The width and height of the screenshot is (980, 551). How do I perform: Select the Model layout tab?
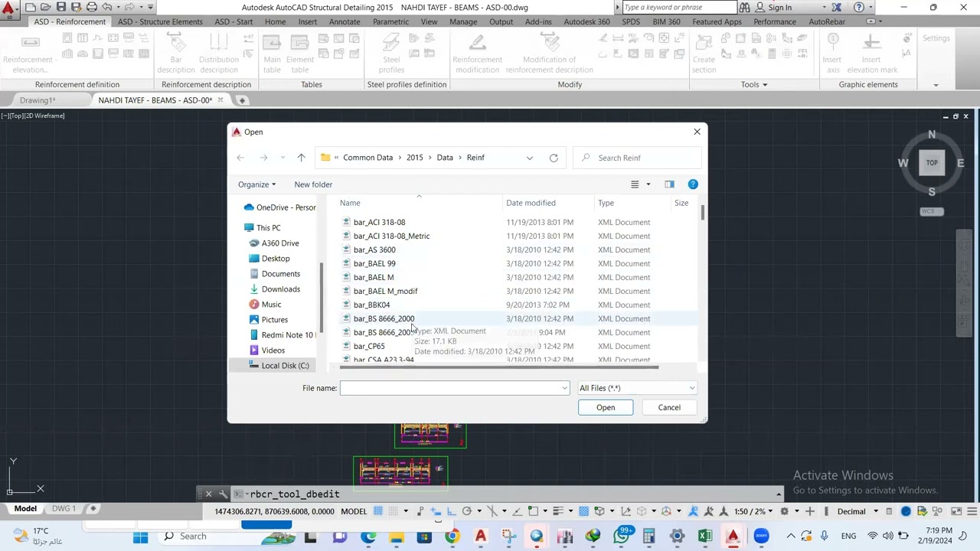click(25, 508)
